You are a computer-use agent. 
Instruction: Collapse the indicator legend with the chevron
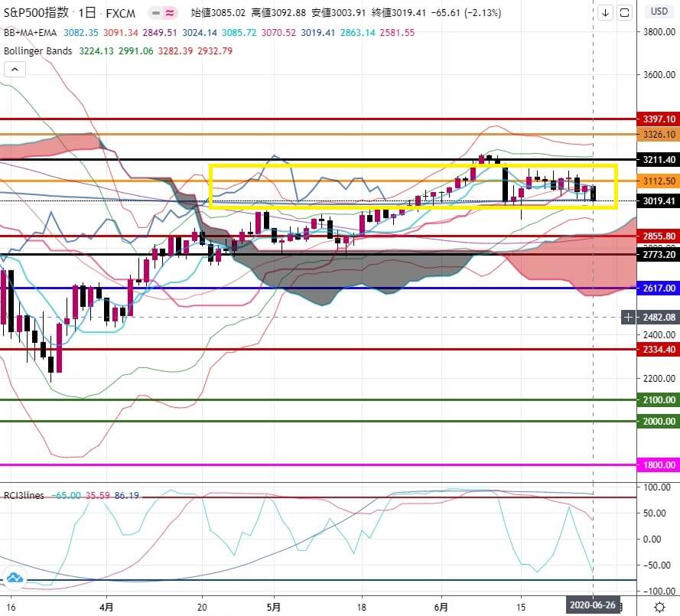coord(15,70)
